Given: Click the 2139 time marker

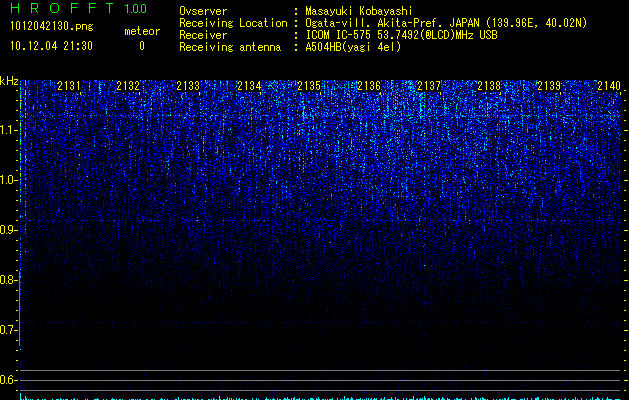Looking at the screenshot, I should coord(549,86).
